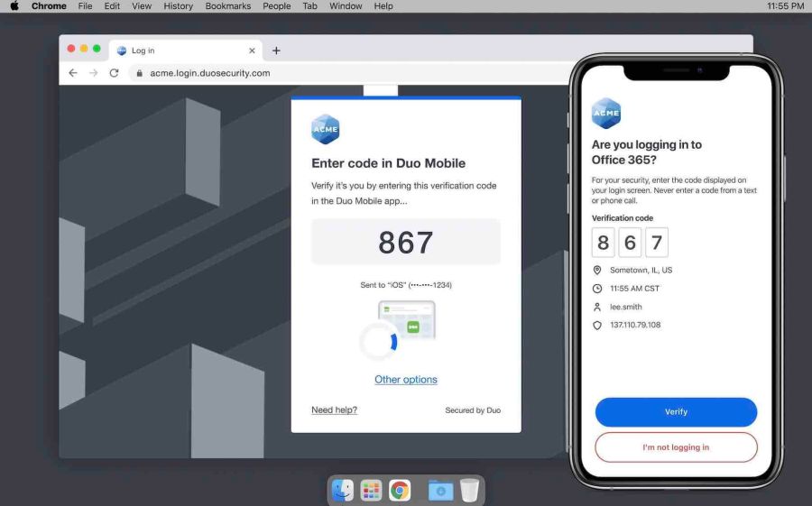
Task: Open the Bookmarks menu
Action: [228, 6]
